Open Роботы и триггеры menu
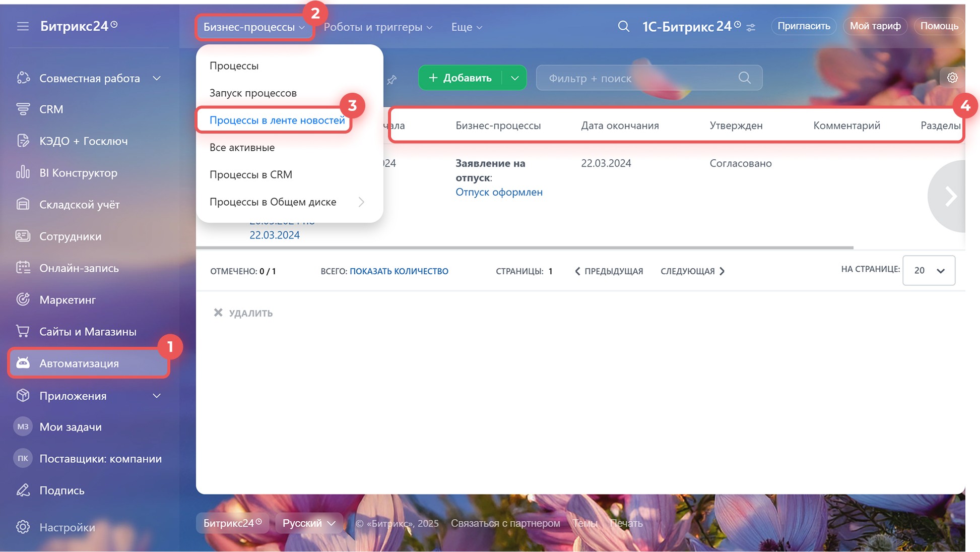Image resolution: width=980 pixels, height=552 pixels. click(x=377, y=27)
